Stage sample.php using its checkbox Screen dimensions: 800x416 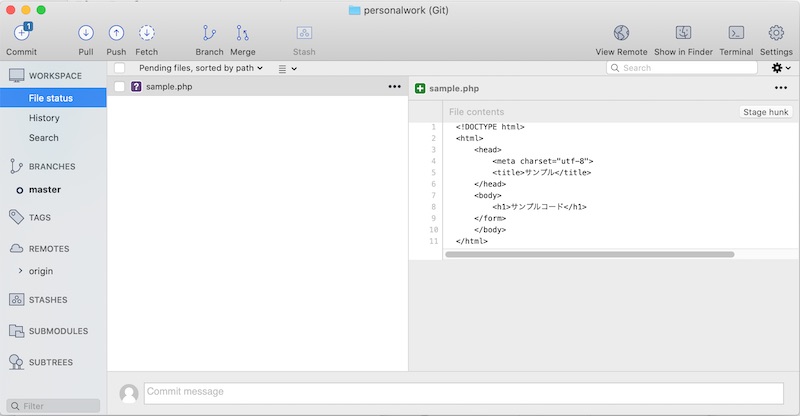tap(119, 87)
